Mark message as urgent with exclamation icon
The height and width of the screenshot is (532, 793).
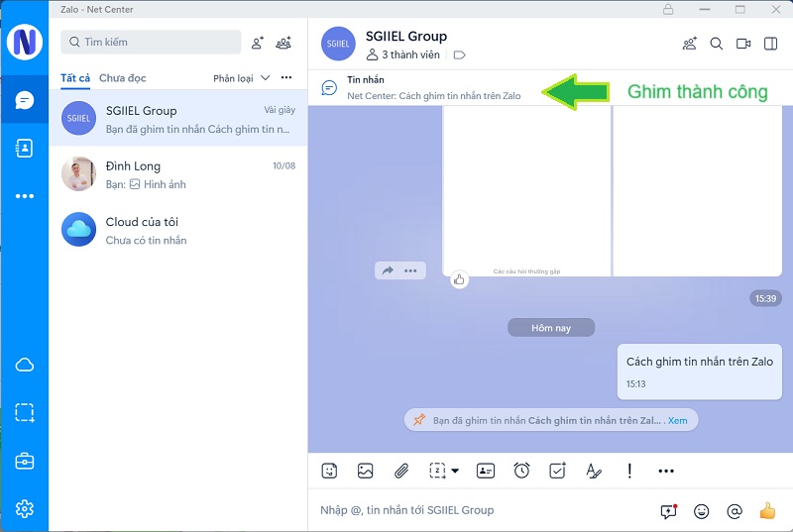pos(629,471)
